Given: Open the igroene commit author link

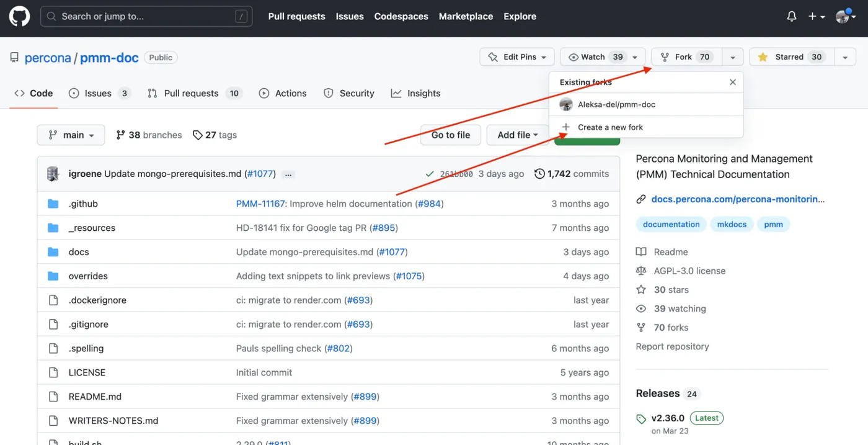Looking at the screenshot, I should (x=85, y=174).
